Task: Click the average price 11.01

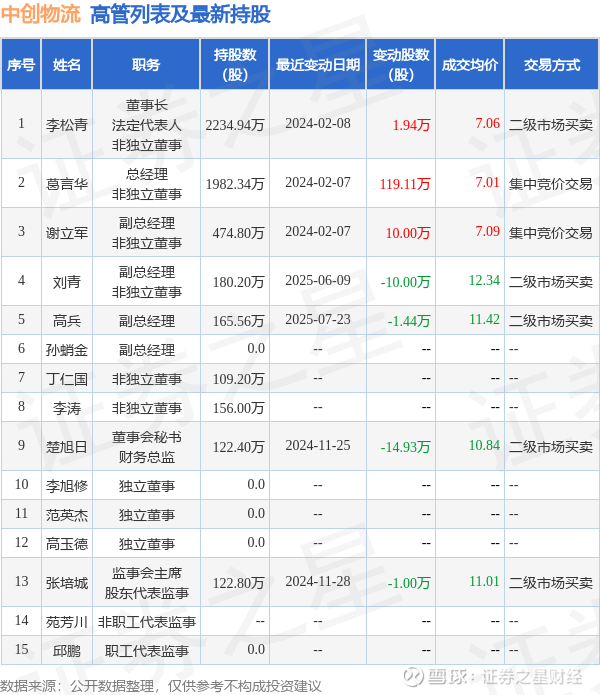Action: (484, 581)
